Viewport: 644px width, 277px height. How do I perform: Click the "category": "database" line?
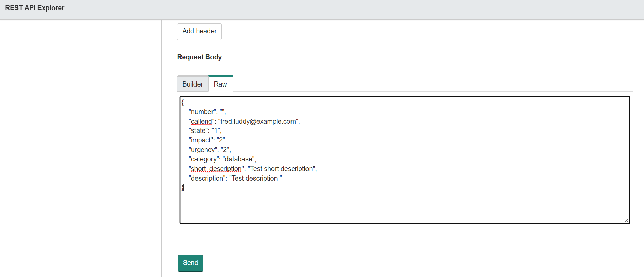click(222, 159)
